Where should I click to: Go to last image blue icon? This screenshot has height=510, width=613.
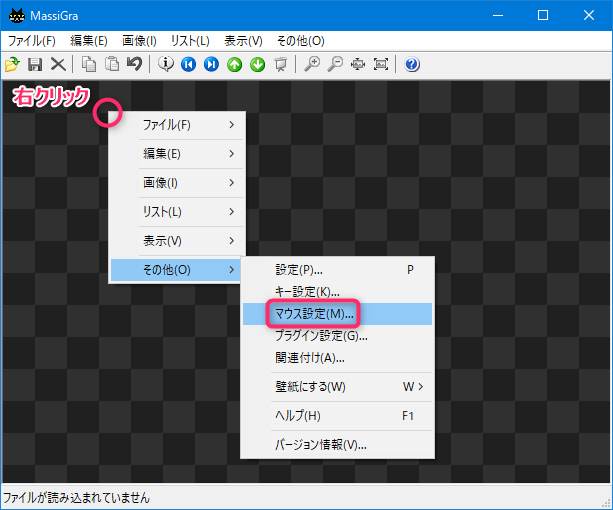click(212, 64)
